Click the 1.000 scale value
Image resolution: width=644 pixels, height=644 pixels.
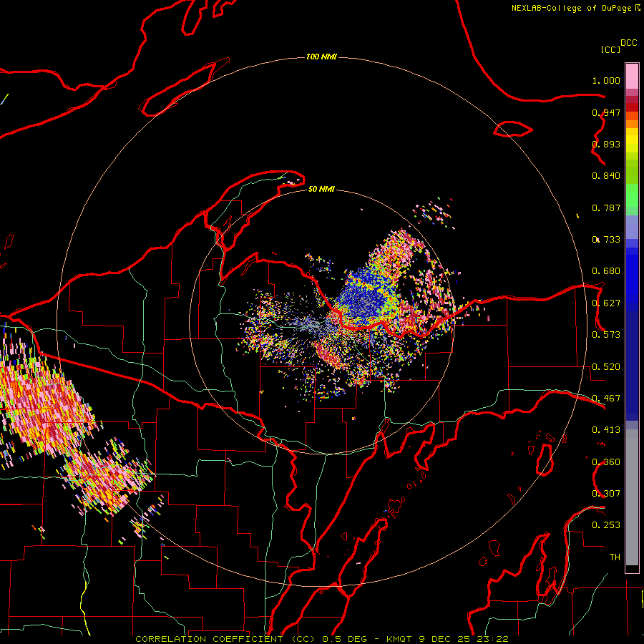tap(606, 80)
